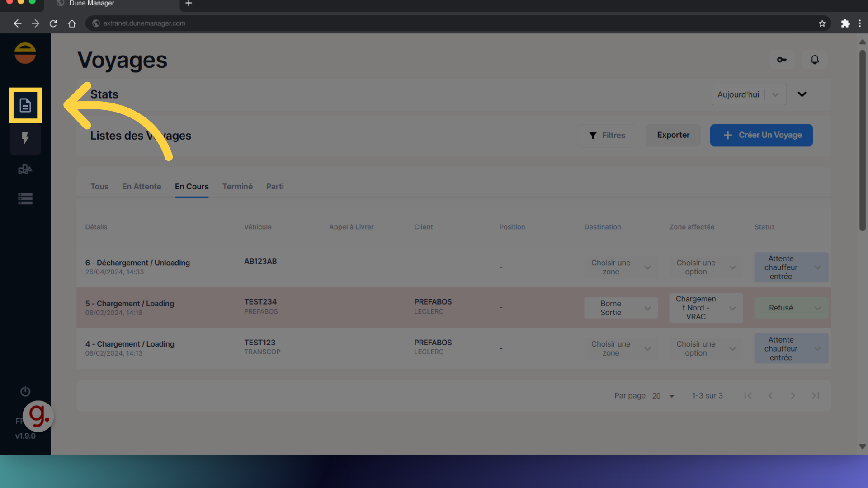Click the power logout icon
This screenshot has height=488, width=868.
(25, 391)
